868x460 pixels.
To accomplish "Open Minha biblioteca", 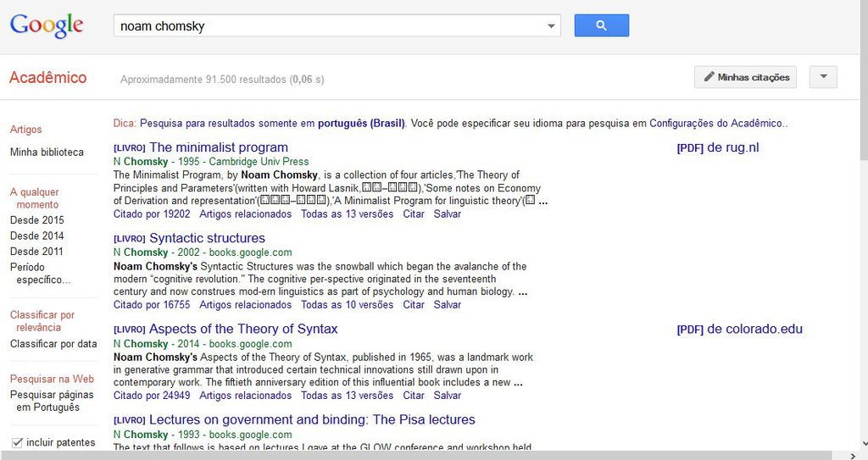I will (47, 152).
